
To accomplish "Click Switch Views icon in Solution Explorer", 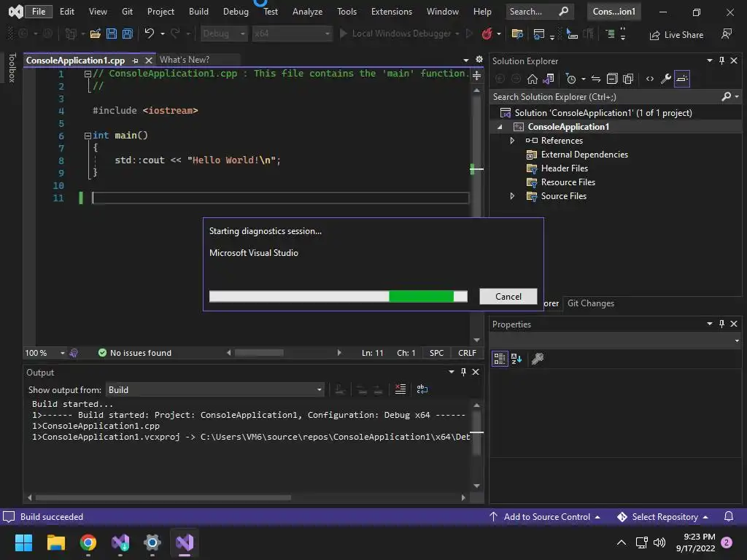I will click(549, 79).
